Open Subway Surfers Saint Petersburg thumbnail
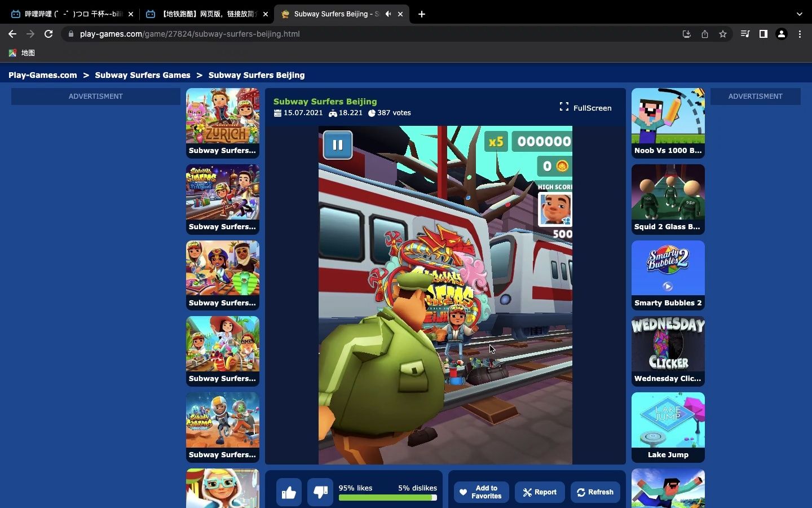Image resolution: width=812 pixels, height=508 pixels. 223,199
